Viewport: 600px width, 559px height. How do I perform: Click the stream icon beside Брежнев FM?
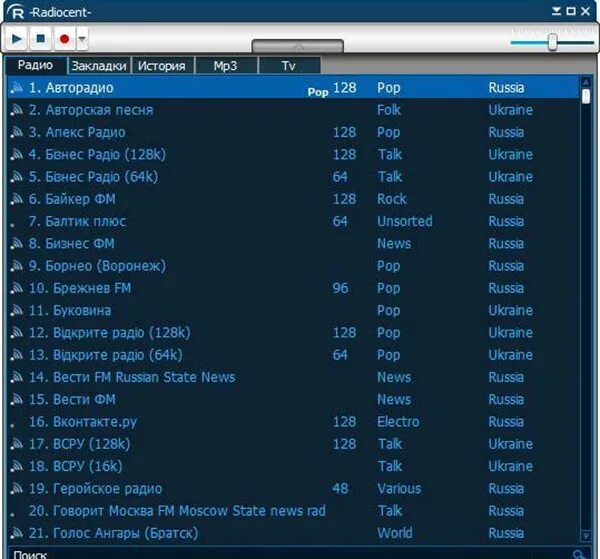coord(16,288)
